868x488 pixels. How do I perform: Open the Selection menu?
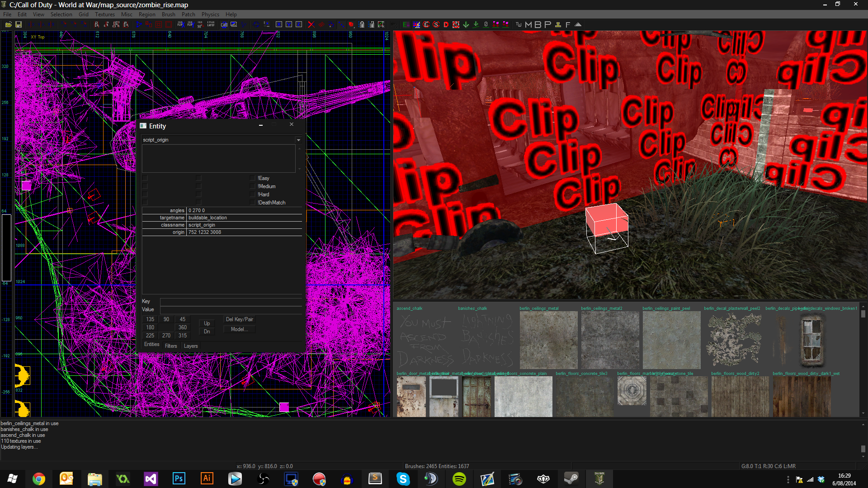[x=61, y=14]
